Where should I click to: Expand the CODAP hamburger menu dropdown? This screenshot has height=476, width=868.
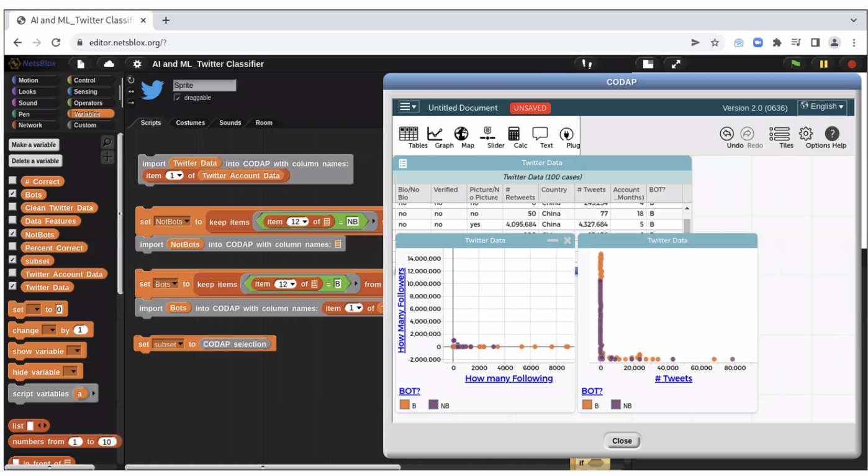(408, 107)
